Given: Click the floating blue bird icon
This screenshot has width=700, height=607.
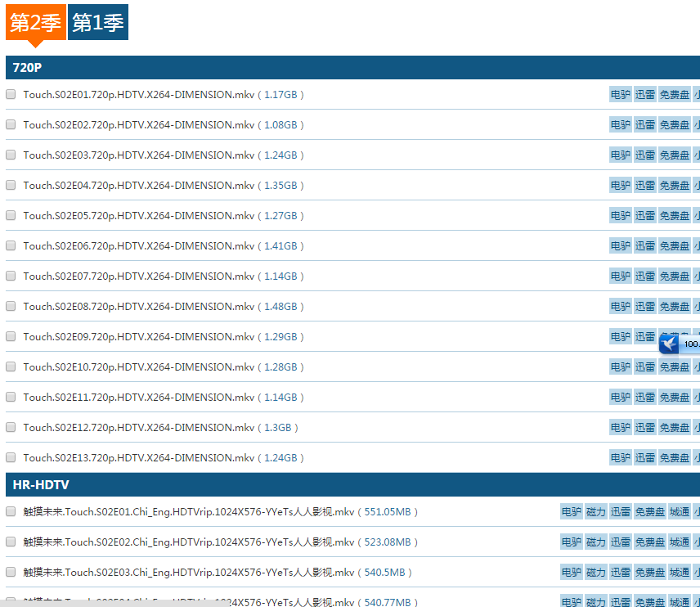Looking at the screenshot, I should coord(669,344).
